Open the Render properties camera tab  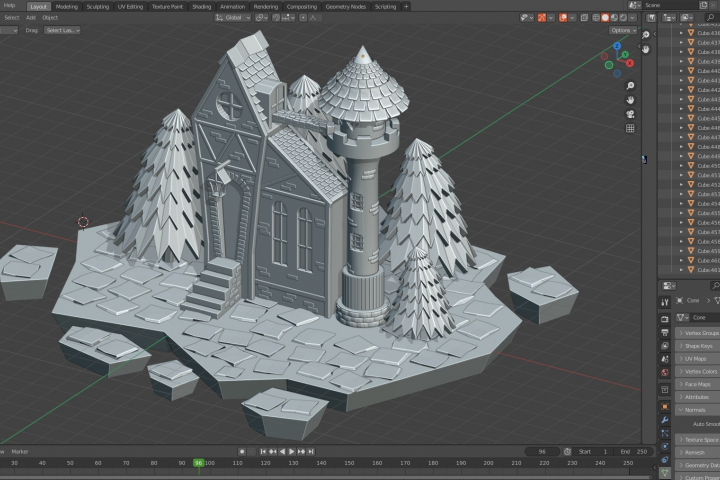point(664,319)
